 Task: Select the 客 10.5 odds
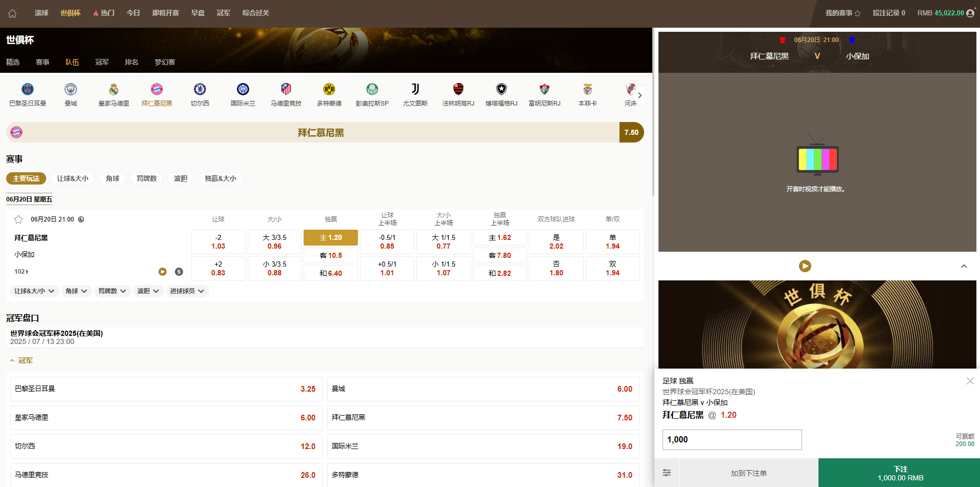click(331, 255)
